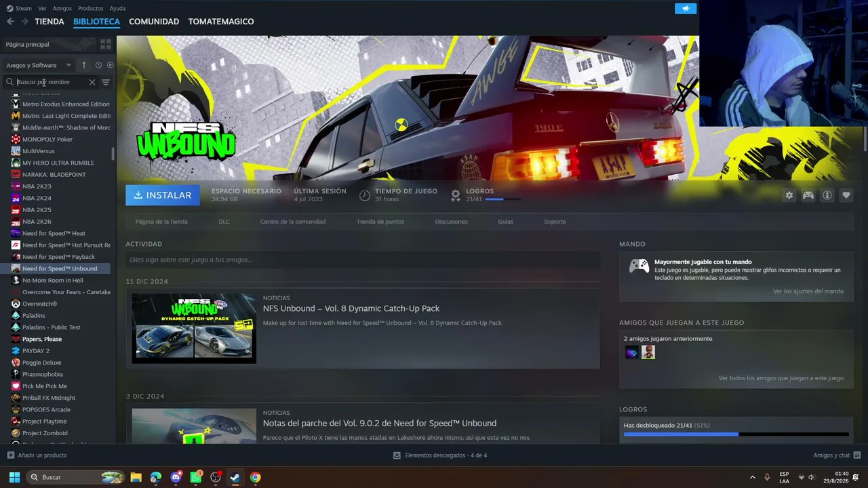Click the playtime clock icon

coord(365,195)
